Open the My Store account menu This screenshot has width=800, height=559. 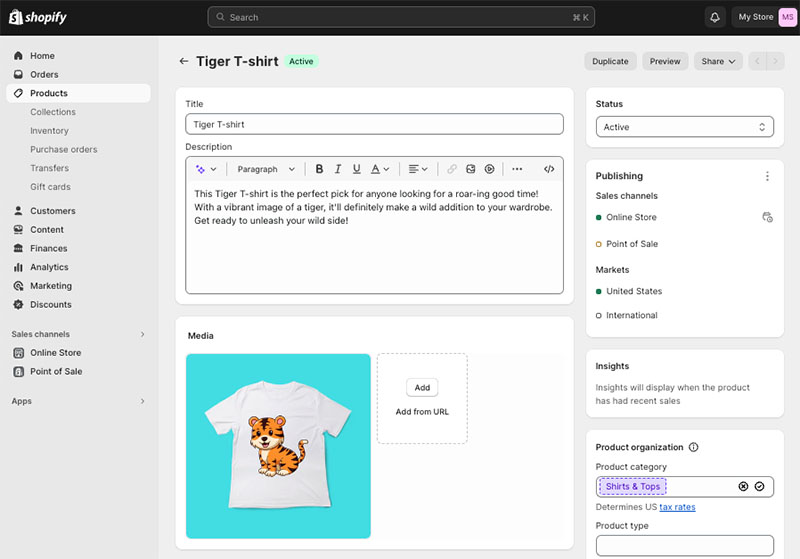click(764, 17)
